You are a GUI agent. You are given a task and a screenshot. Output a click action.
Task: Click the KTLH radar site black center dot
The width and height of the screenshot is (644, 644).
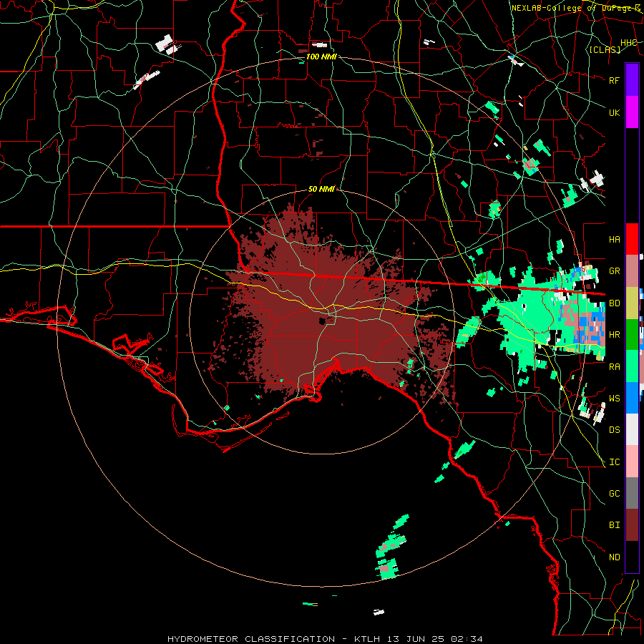coord(323,321)
